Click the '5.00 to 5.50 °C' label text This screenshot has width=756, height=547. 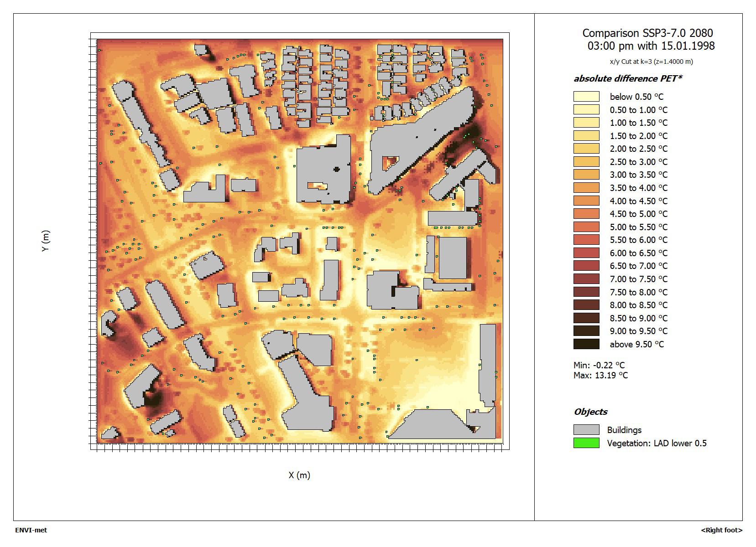(x=638, y=227)
